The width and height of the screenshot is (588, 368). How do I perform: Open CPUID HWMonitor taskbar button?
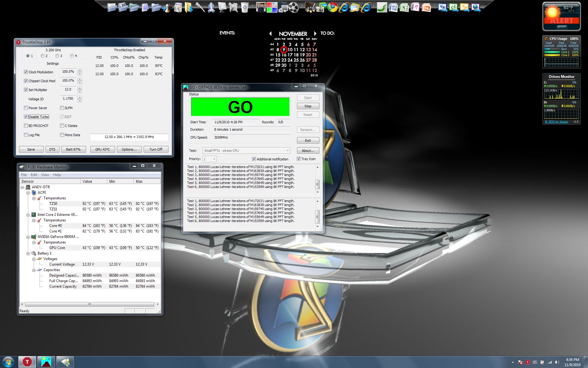[65, 362]
